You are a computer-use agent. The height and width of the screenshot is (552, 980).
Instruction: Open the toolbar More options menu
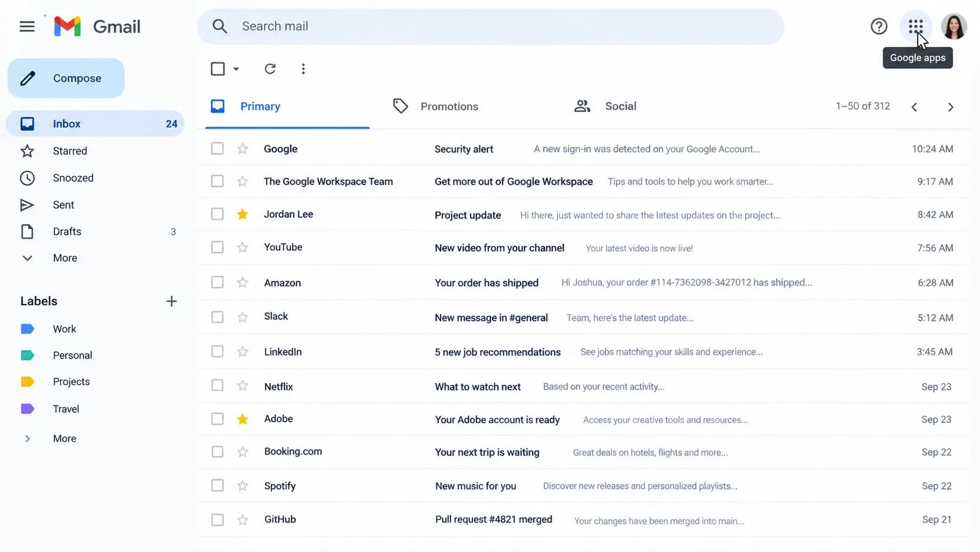(303, 69)
